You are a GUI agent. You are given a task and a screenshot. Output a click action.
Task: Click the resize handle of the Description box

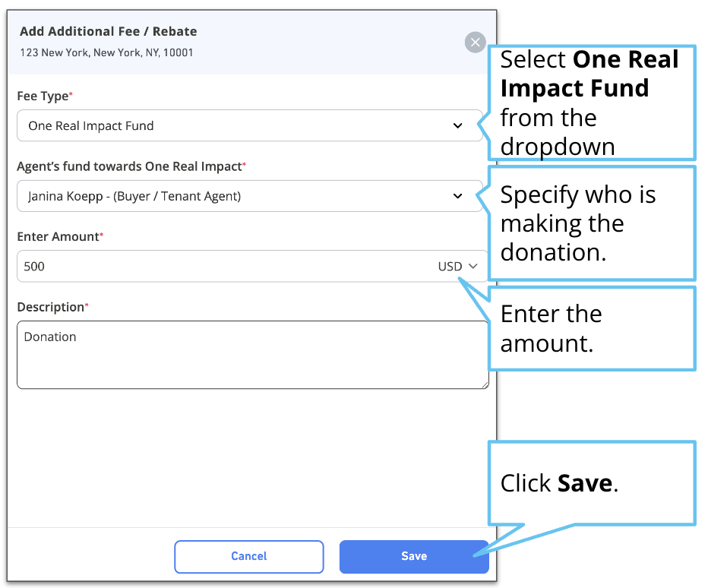coord(485,384)
